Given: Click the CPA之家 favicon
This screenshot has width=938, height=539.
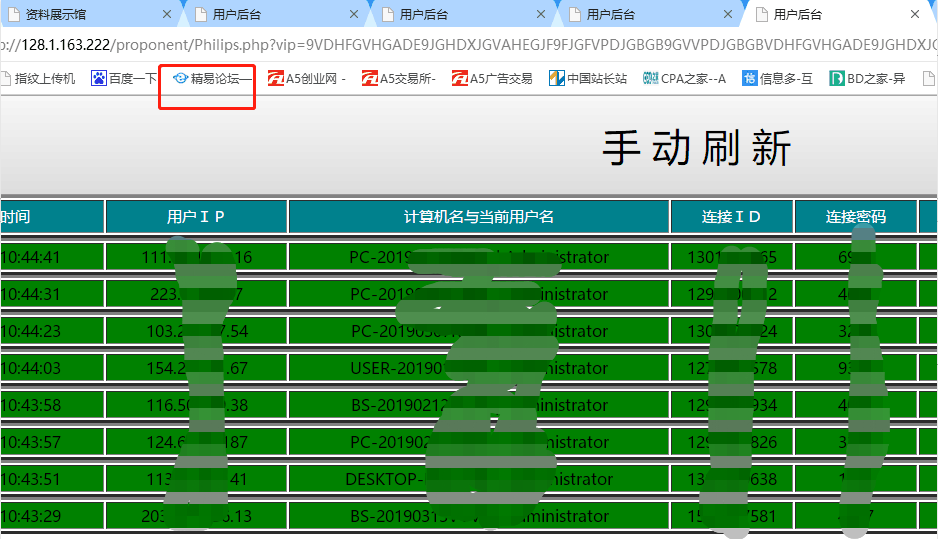Looking at the screenshot, I should pos(650,78).
